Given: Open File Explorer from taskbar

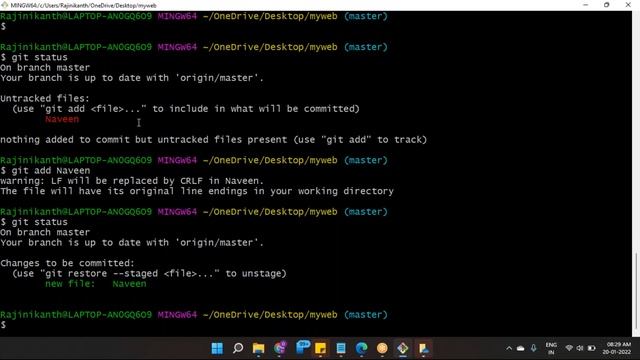Looking at the screenshot, I should pos(258,348).
